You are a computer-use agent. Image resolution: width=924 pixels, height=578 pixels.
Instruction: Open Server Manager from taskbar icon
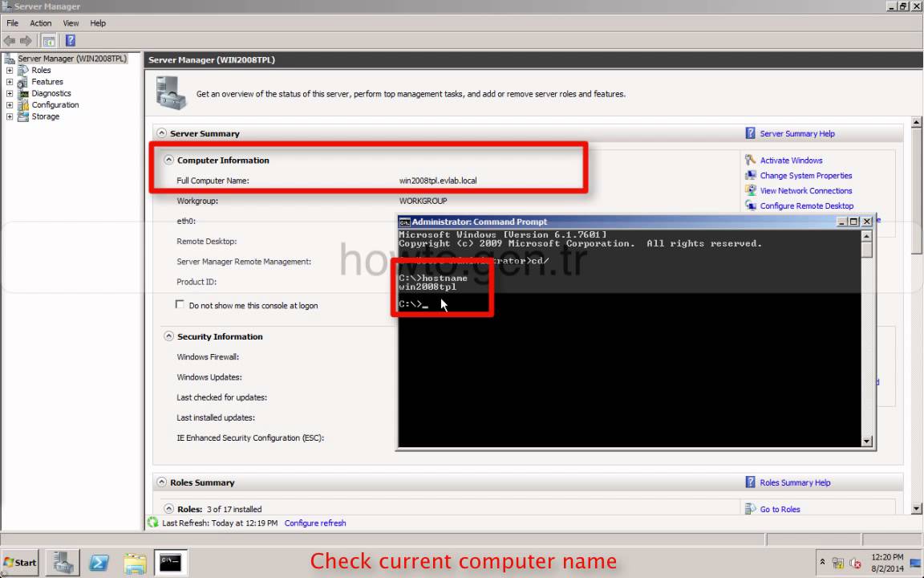(63, 563)
